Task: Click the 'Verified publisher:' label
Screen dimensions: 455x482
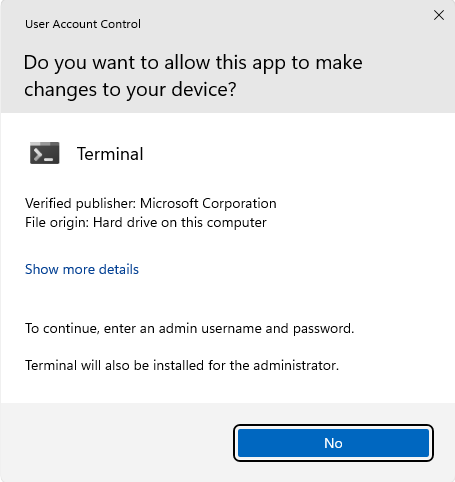Action: [x=81, y=203]
